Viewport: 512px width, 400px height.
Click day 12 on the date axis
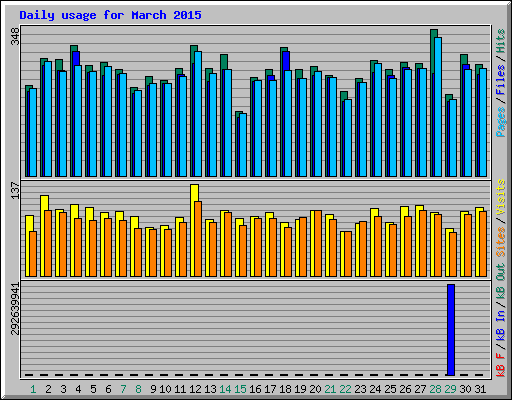[195, 389]
